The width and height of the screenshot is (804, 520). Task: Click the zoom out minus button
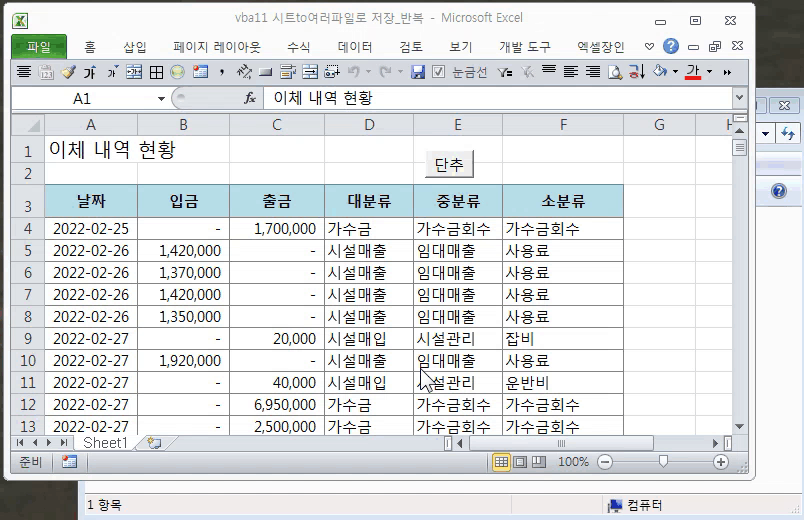(x=605, y=462)
